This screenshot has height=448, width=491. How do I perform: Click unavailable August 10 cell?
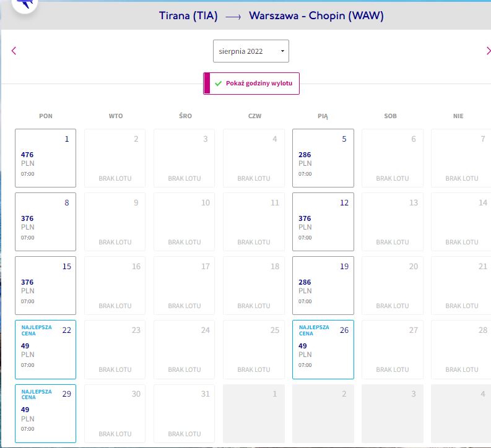[x=184, y=222]
